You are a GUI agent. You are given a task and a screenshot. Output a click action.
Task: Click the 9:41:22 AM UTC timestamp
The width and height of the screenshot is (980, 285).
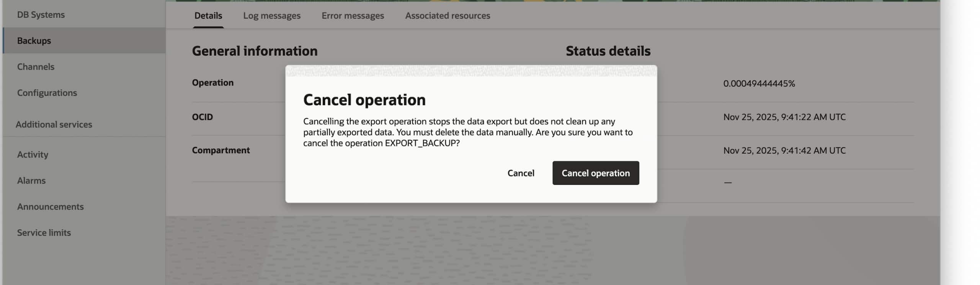pos(784,117)
